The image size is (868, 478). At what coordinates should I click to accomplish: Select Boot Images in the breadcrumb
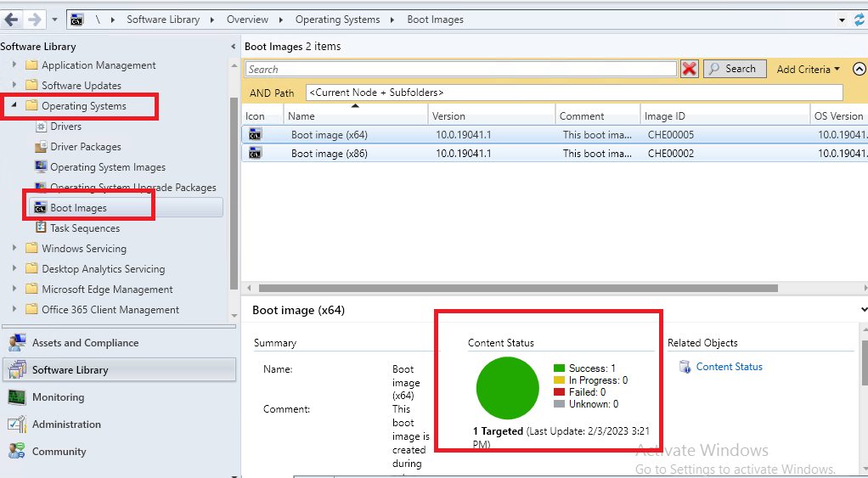[435, 20]
